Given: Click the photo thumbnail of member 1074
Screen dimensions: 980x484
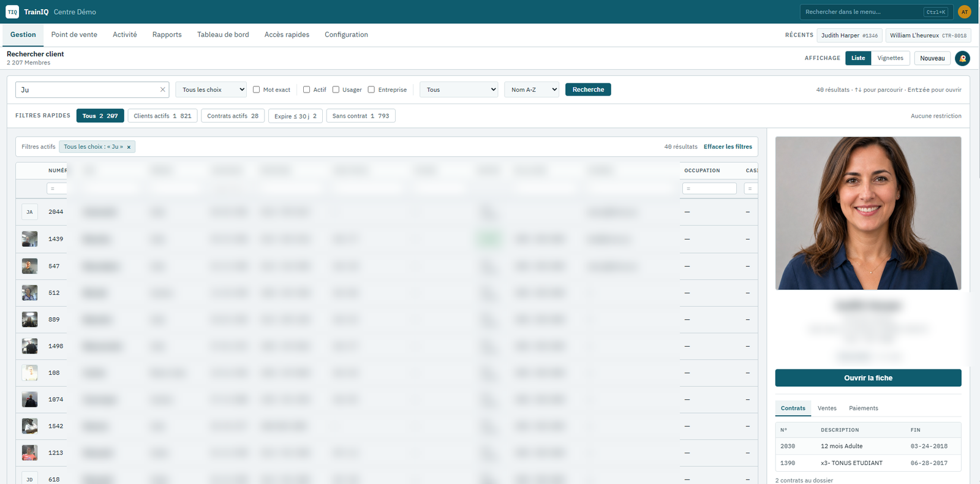Looking at the screenshot, I should (29, 399).
